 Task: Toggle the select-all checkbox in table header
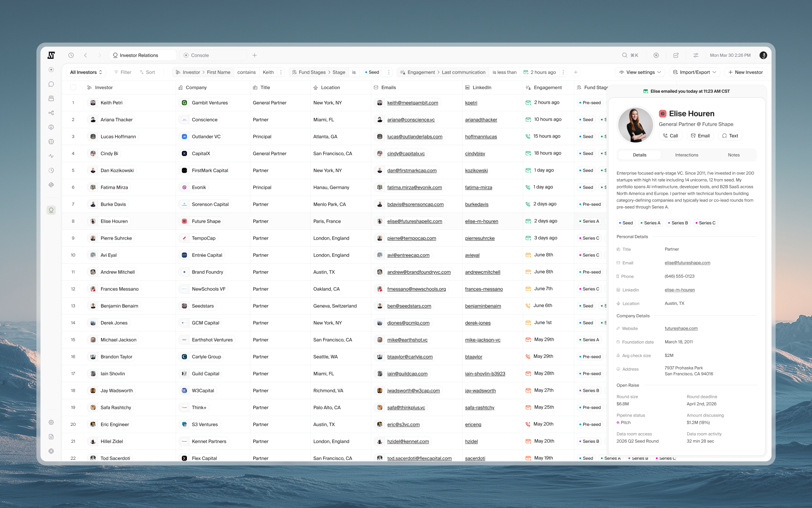pyautogui.click(x=73, y=88)
